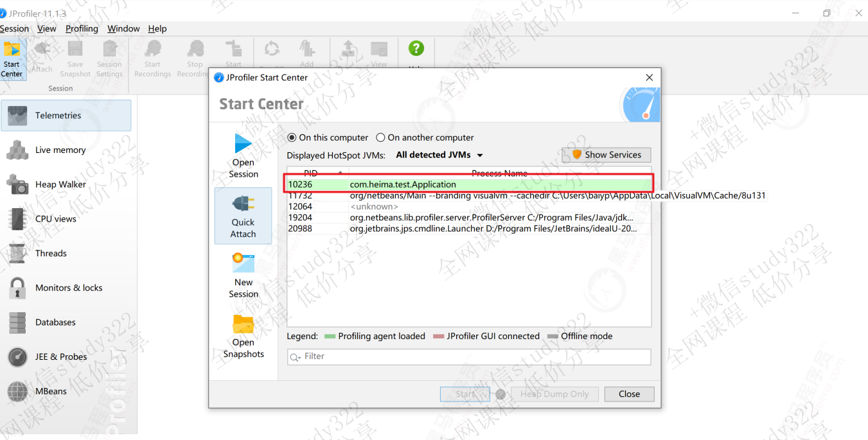Open the Profiling menu
The width and height of the screenshot is (868, 440).
(x=82, y=28)
